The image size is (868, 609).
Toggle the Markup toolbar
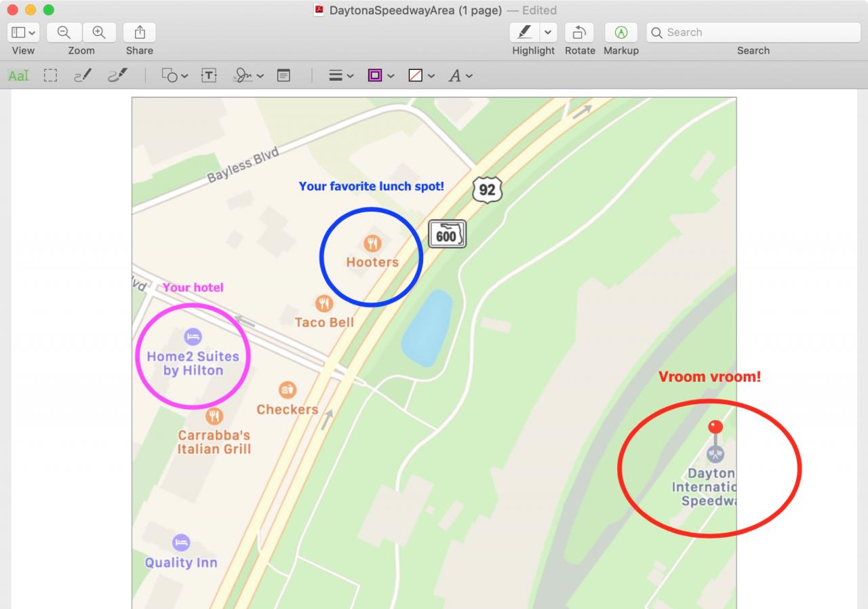621,32
